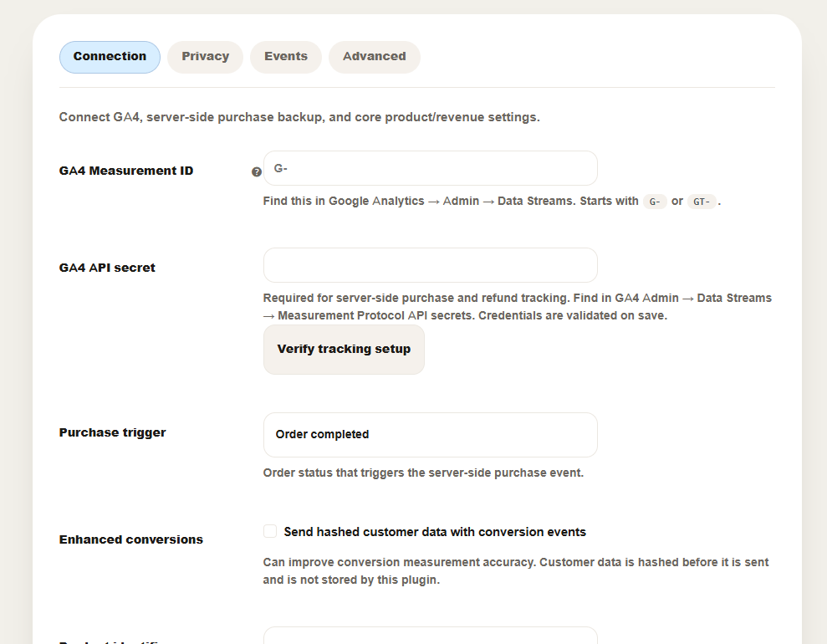Open the Purchase trigger dropdown

click(x=431, y=435)
